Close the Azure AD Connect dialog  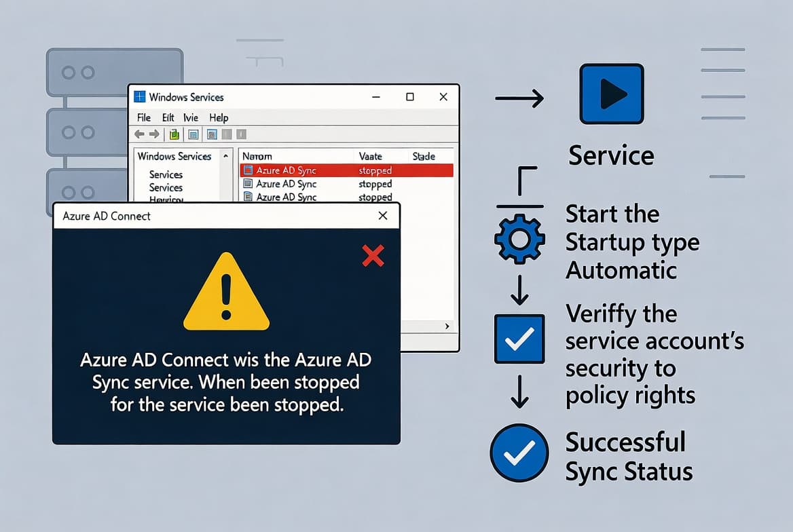pos(383,216)
